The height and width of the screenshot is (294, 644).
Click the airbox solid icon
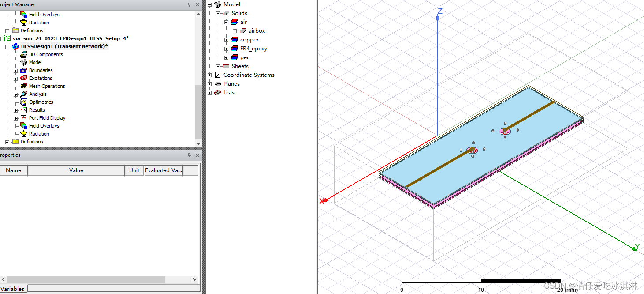(243, 31)
